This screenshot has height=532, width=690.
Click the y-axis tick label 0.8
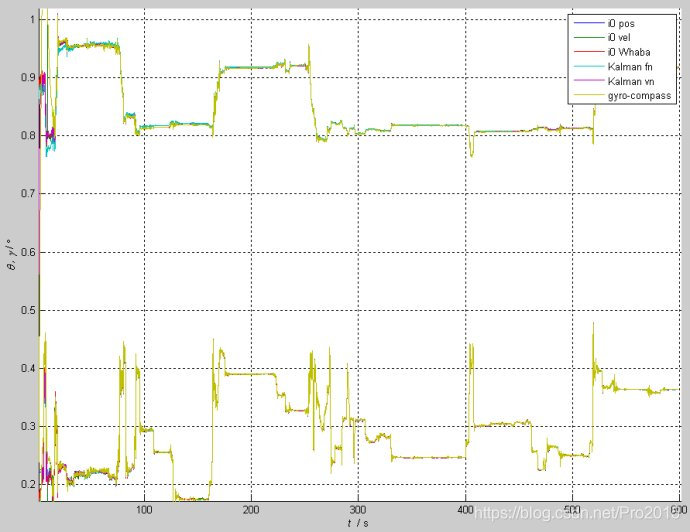coord(28,135)
